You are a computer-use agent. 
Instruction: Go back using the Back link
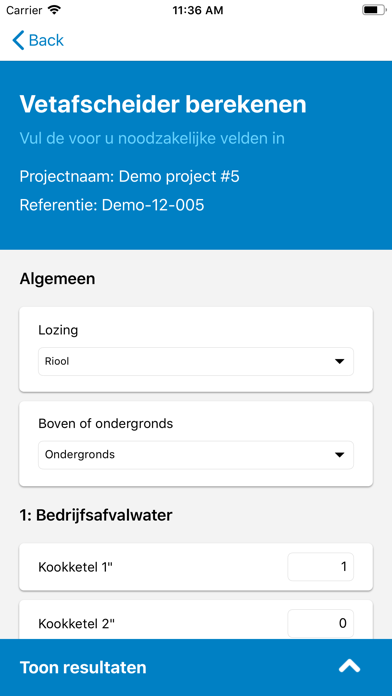[x=38, y=40]
